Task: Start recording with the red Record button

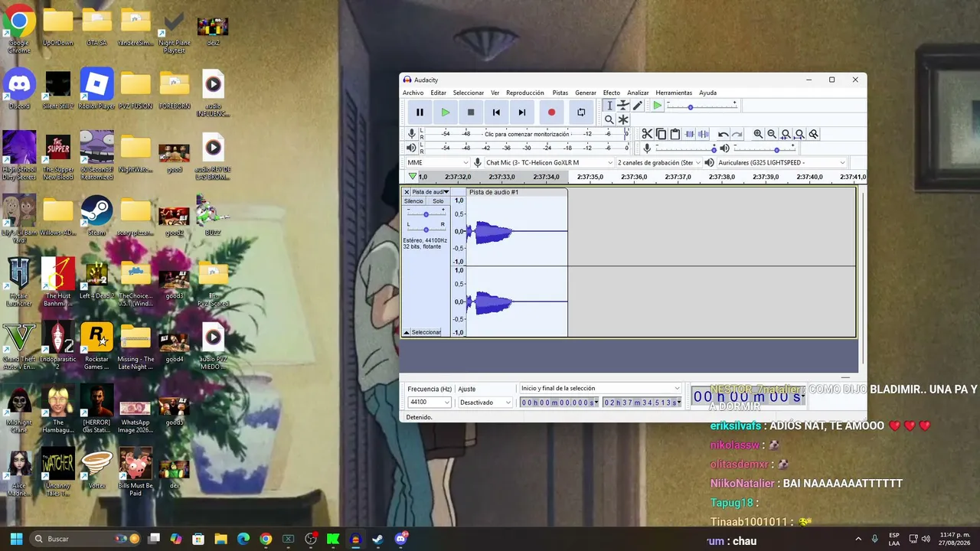Action: click(551, 112)
